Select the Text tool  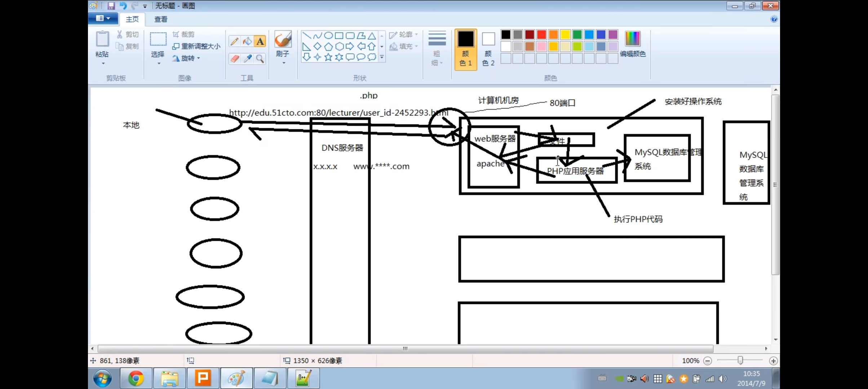point(260,41)
